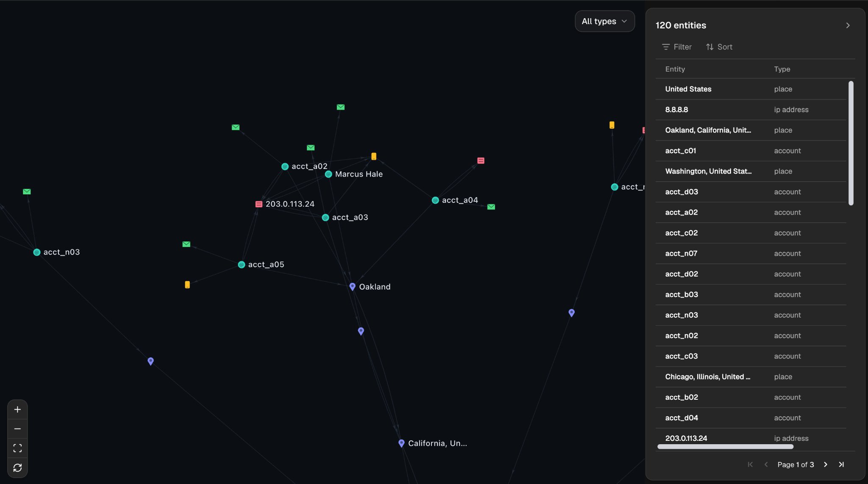The width and height of the screenshot is (868, 484).
Task: Zoom out with the minus button
Action: 17,429
